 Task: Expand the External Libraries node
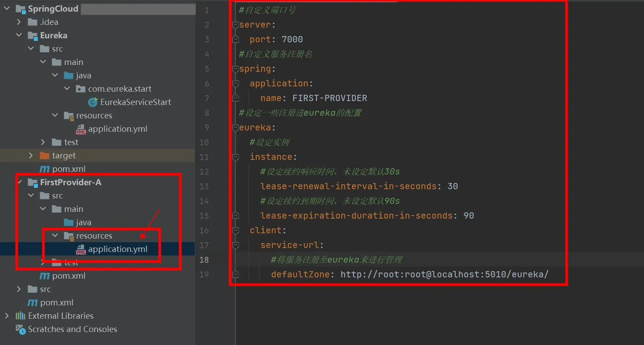(x=7, y=316)
